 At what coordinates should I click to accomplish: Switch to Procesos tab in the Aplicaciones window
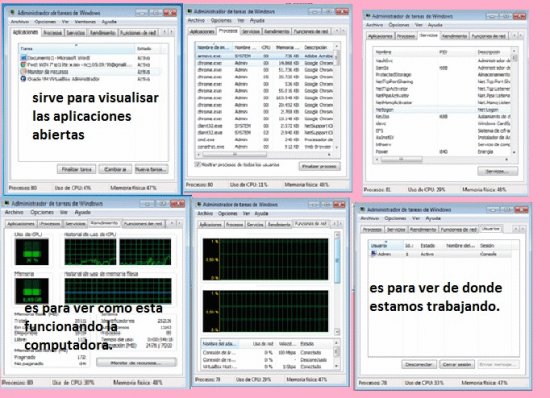pyautogui.click(x=53, y=33)
